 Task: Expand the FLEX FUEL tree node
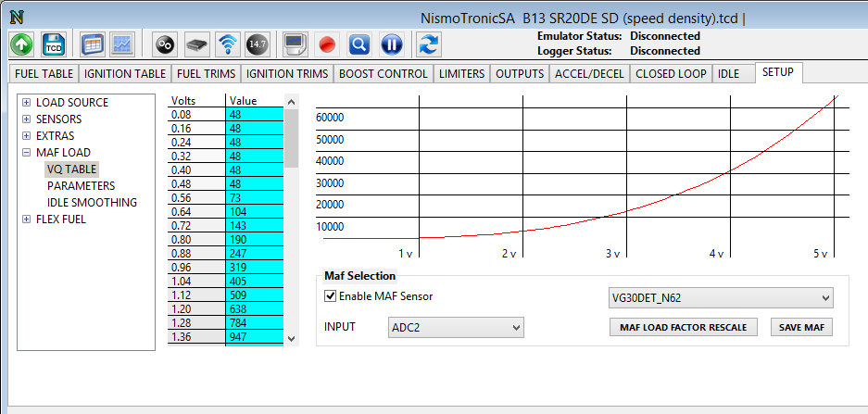pyautogui.click(x=27, y=220)
